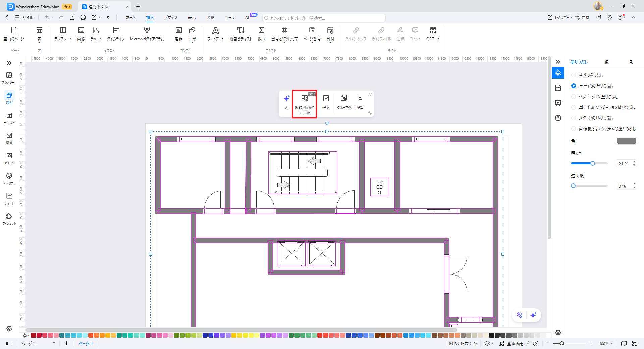
Task: Open the 線 tab in right panel
Action: (606, 62)
